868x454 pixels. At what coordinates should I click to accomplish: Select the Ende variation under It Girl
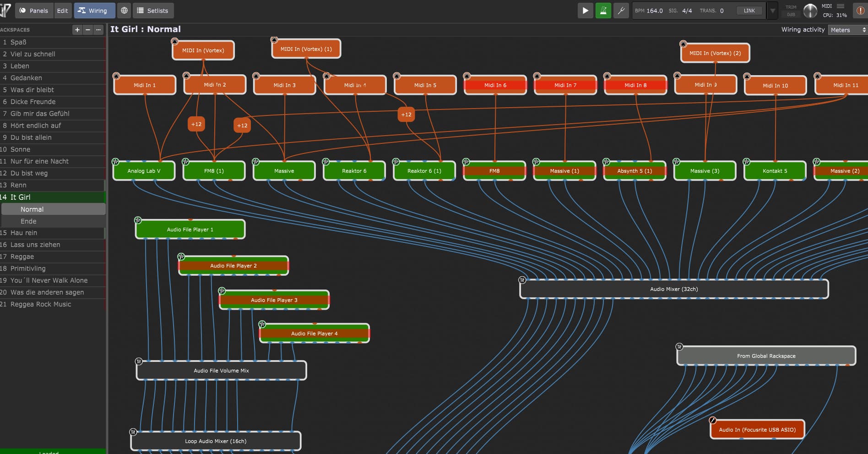[x=28, y=221]
